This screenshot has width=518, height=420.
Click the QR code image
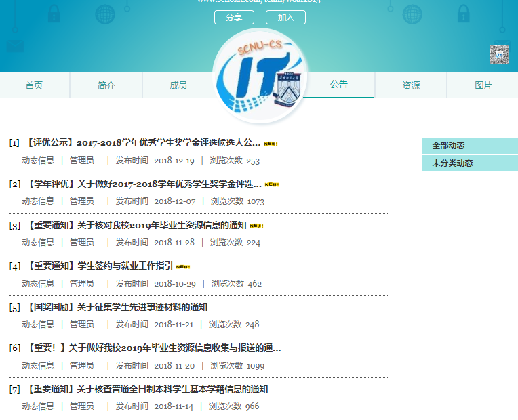[500, 55]
